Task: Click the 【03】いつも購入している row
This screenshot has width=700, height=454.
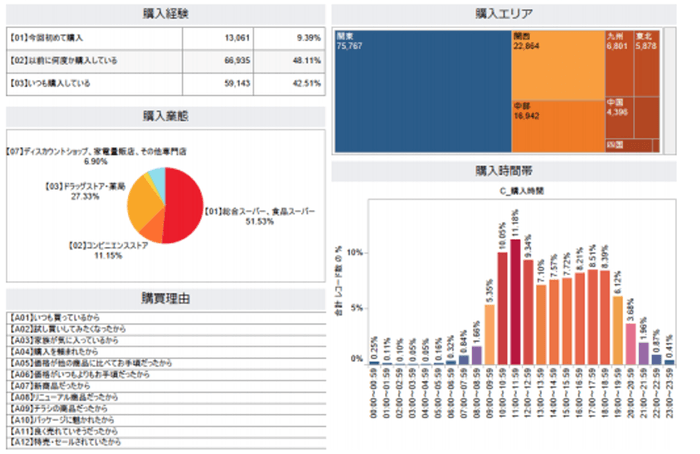Action: (x=165, y=85)
